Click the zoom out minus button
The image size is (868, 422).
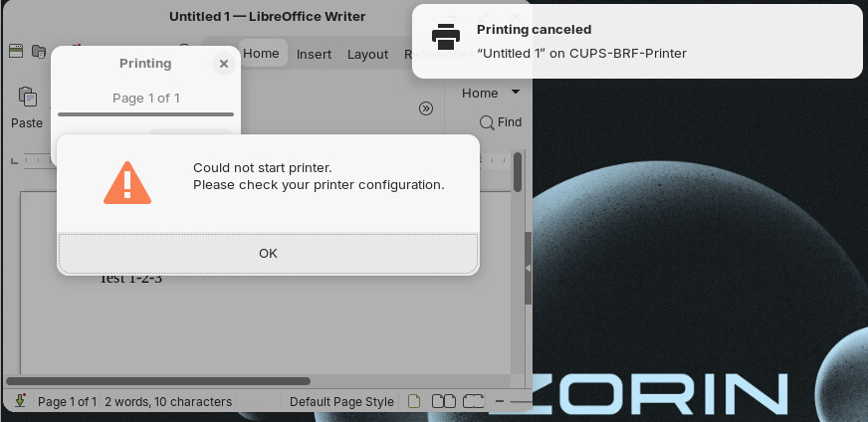[x=502, y=401]
